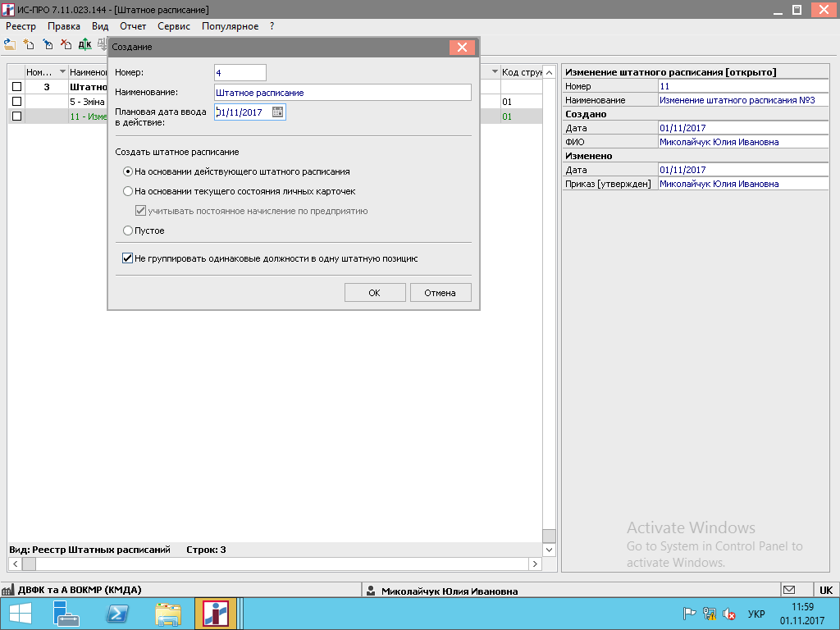The height and width of the screenshot is (630, 840).
Task: Open the Сервис menu
Action: point(173,26)
